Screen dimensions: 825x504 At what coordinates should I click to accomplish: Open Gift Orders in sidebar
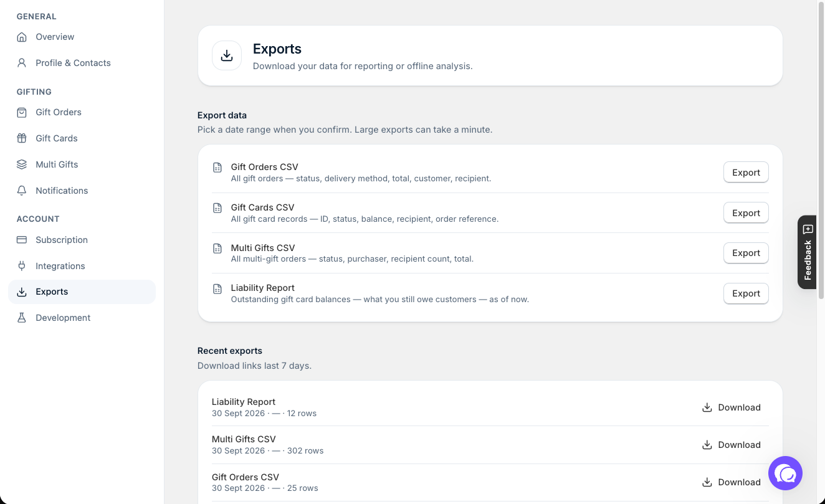click(x=82, y=112)
